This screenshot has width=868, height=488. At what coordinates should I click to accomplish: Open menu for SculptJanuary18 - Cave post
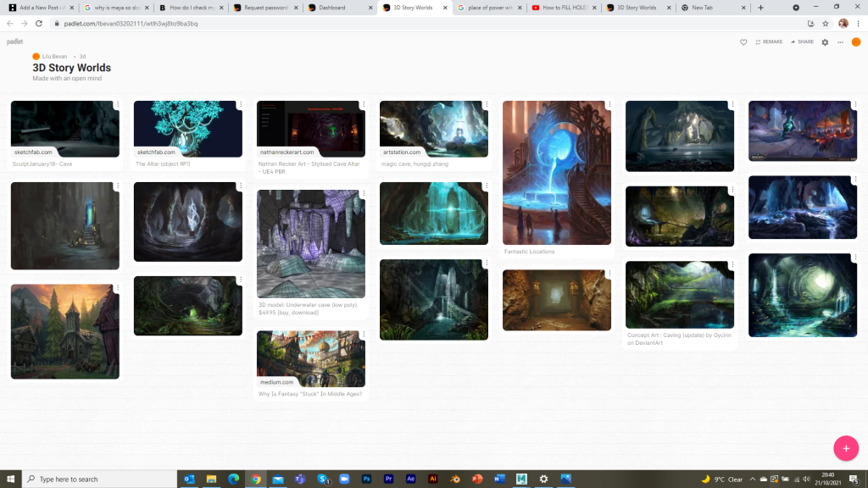tap(117, 104)
